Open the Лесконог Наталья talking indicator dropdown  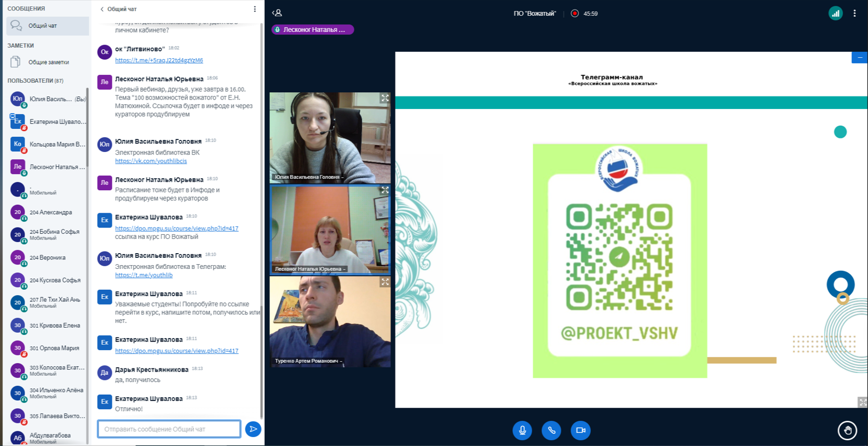point(312,30)
